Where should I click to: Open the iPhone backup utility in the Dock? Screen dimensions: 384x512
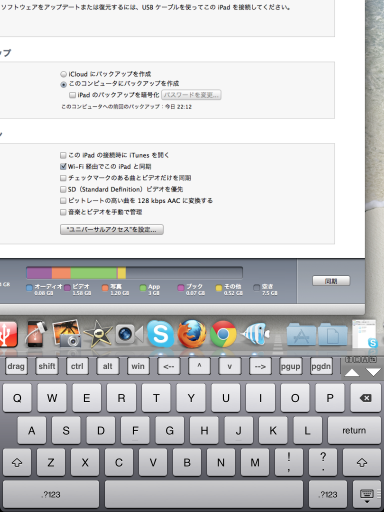(36, 334)
